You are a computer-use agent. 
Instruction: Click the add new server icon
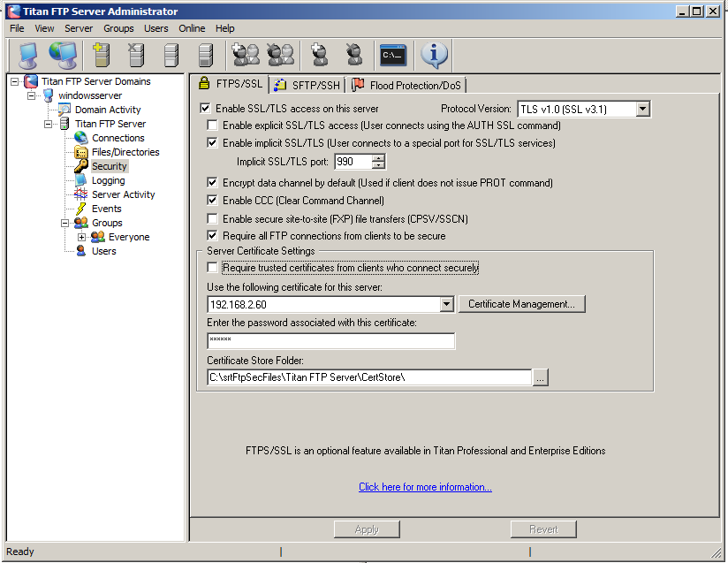coord(102,55)
